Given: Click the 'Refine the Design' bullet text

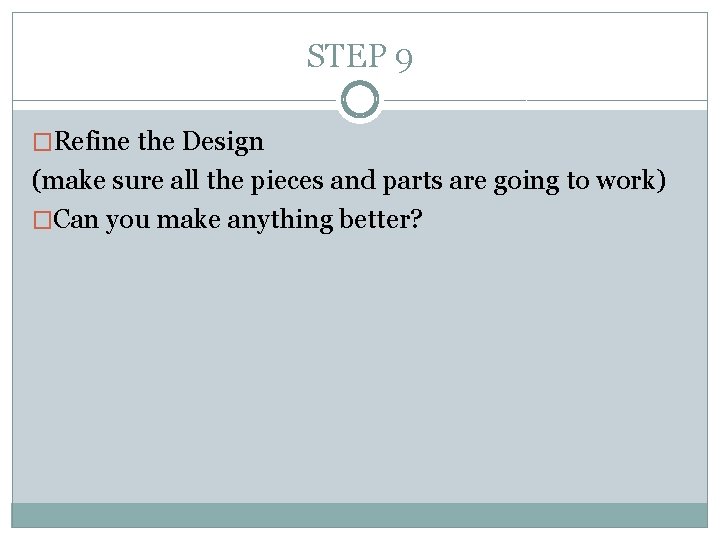Looking at the screenshot, I should click(x=160, y=142).
